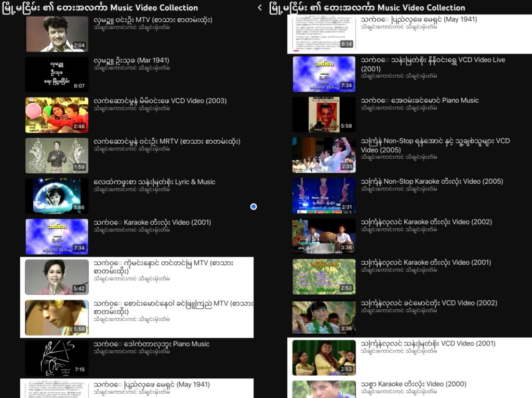The width and height of the screenshot is (532, 398).
Task: Open the Karaoke Video (2002) drummers thumbnail
Action: 324,236
